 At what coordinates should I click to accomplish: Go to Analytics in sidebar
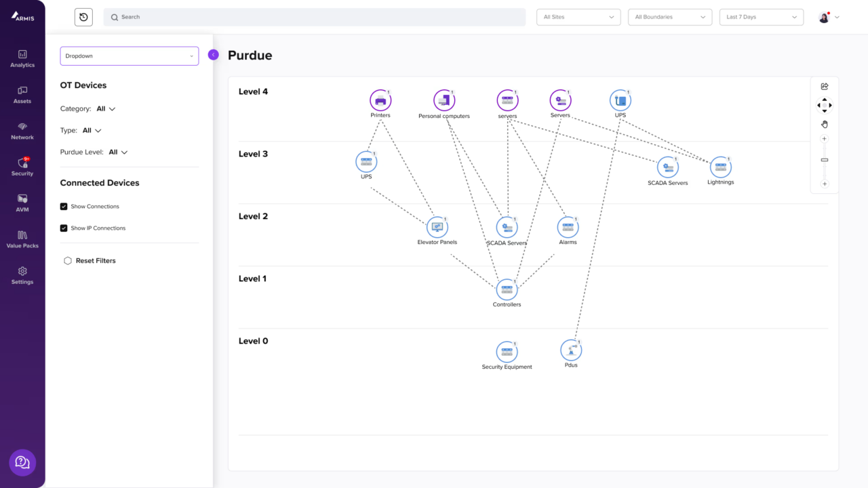22,58
